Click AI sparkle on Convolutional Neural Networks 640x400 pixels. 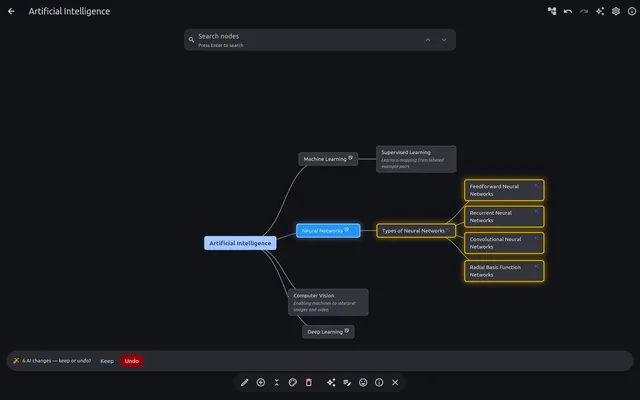(536, 238)
